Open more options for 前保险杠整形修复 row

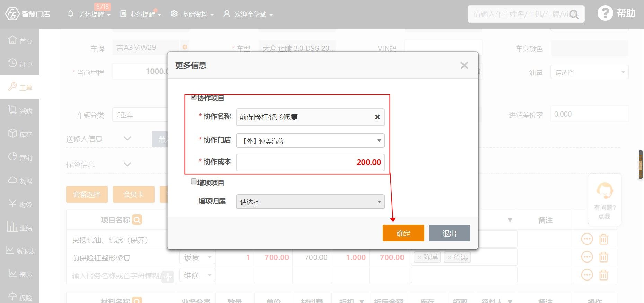pos(587,257)
